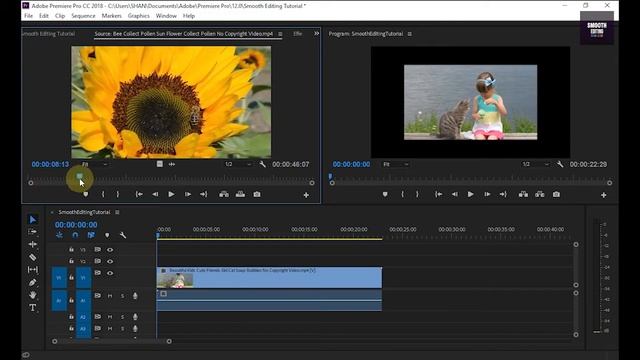Go to In point in Source monitor
The image size is (640, 360).
(139, 194)
